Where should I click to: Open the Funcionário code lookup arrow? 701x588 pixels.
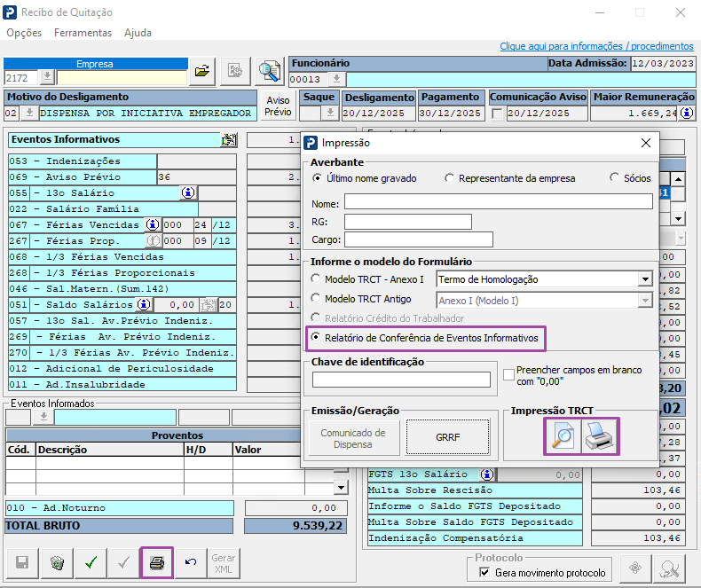click(336, 79)
